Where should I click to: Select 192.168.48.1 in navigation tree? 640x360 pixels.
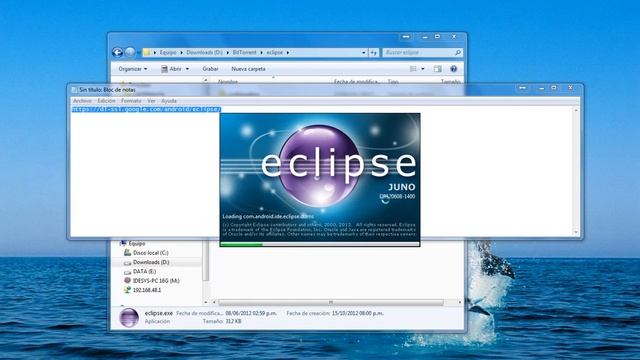click(x=147, y=290)
